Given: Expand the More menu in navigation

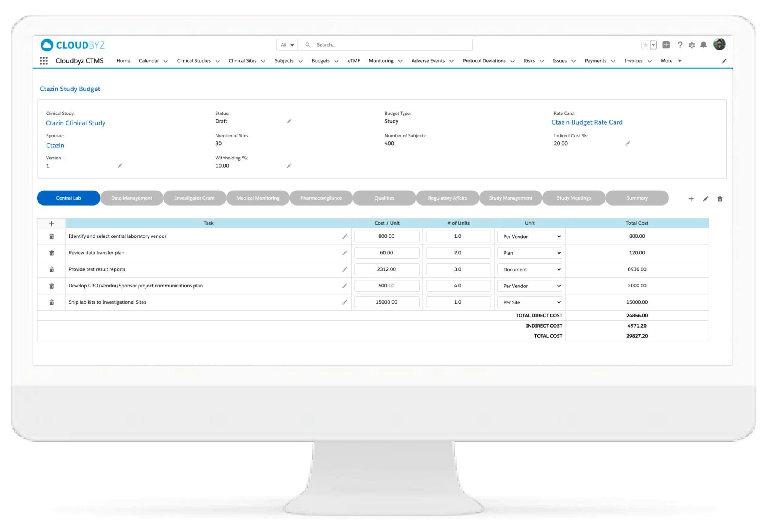Looking at the screenshot, I should 670,60.
